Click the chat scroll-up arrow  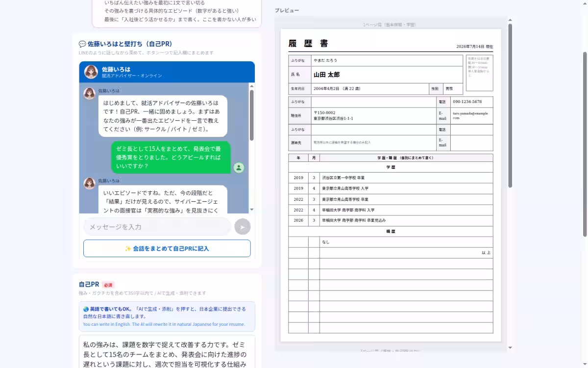252,86
